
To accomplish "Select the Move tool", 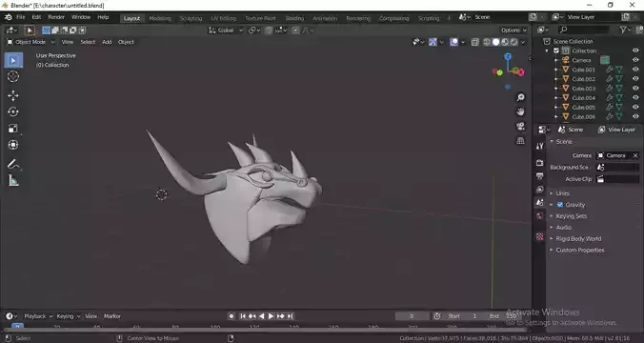I will [13, 95].
